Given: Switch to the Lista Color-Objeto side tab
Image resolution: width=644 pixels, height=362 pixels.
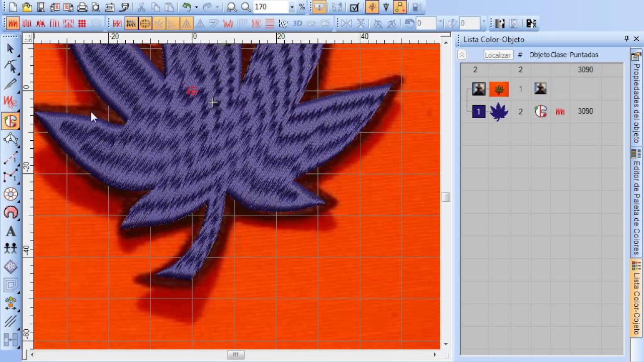Looking at the screenshot, I should (636, 299).
